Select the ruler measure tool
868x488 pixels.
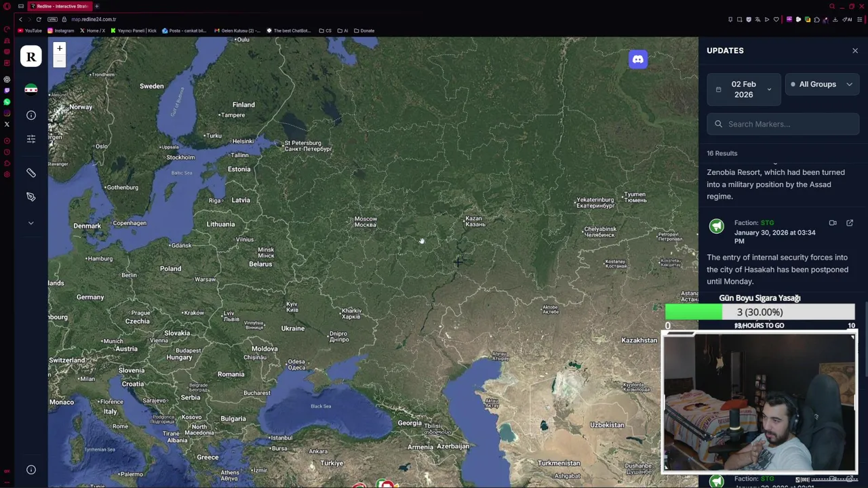[x=31, y=173]
